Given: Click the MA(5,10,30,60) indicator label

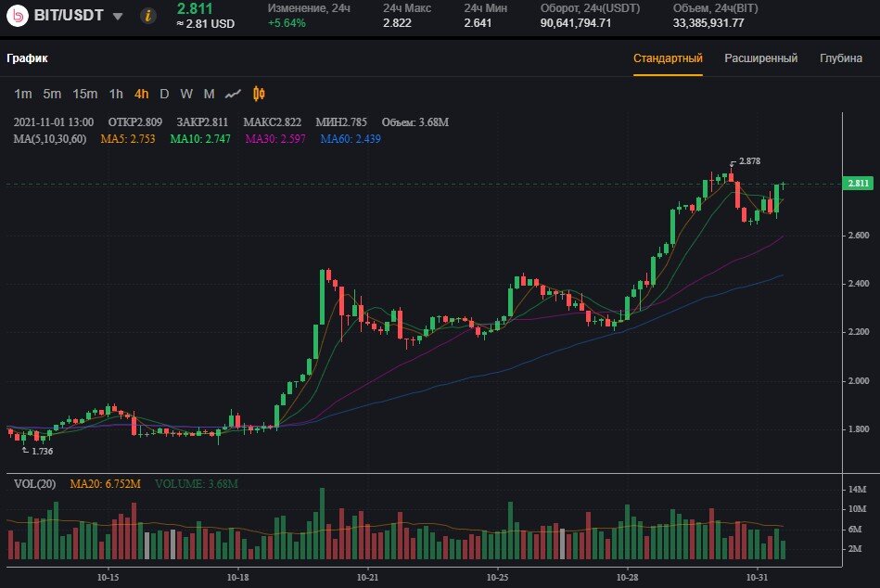Looking at the screenshot, I should click(x=50, y=138).
